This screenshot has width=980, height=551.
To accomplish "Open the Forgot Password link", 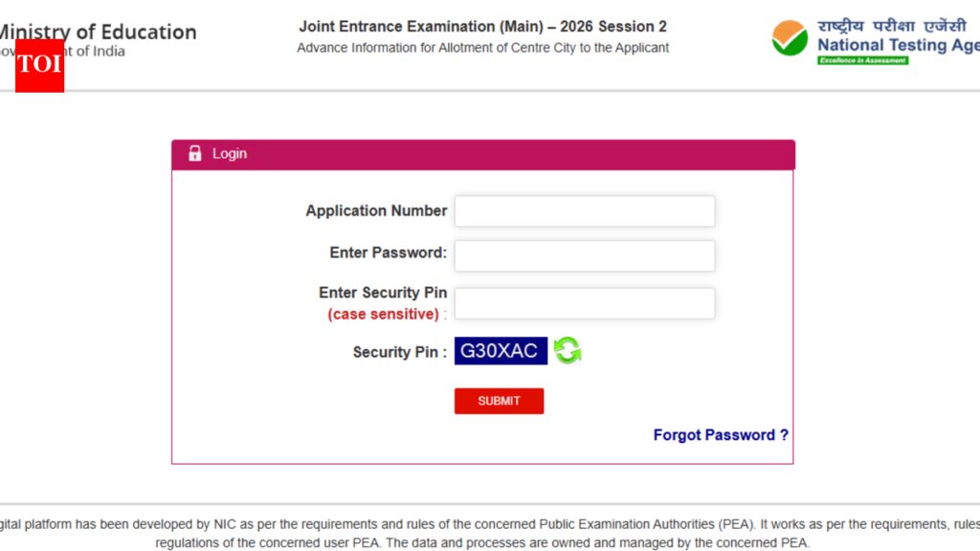I will coord(720,434).
